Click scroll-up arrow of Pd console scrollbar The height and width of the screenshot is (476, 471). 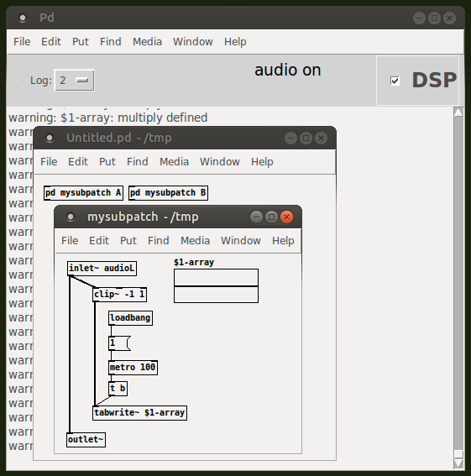click(458, 112)
